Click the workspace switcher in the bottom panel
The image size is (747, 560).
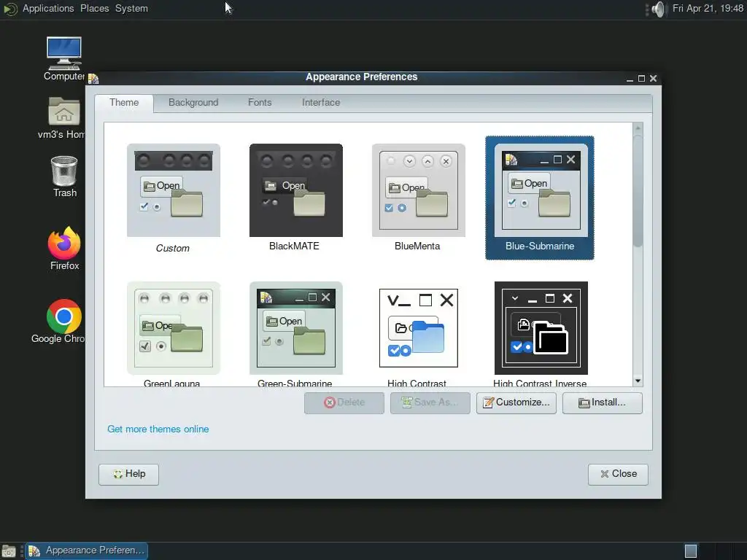tap(713, 551)
